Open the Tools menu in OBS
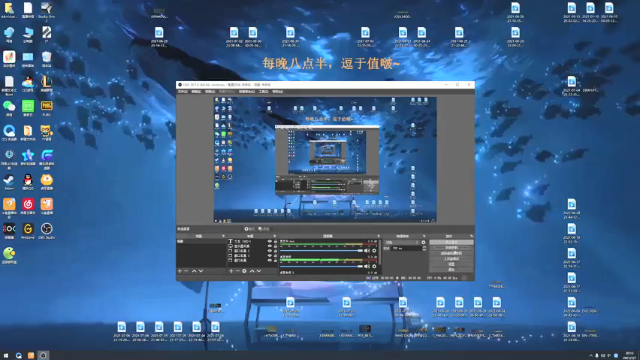The image size is (640, 360). tap(264, 91)
